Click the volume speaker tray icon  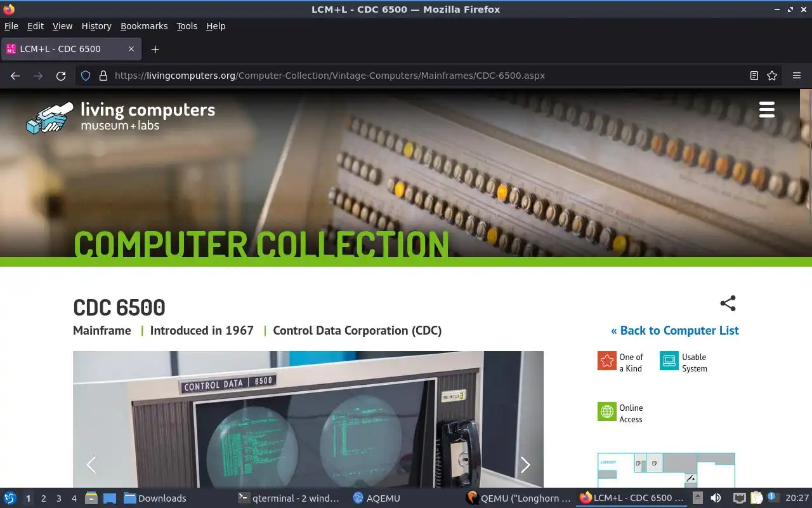click(x=716, y=498)
